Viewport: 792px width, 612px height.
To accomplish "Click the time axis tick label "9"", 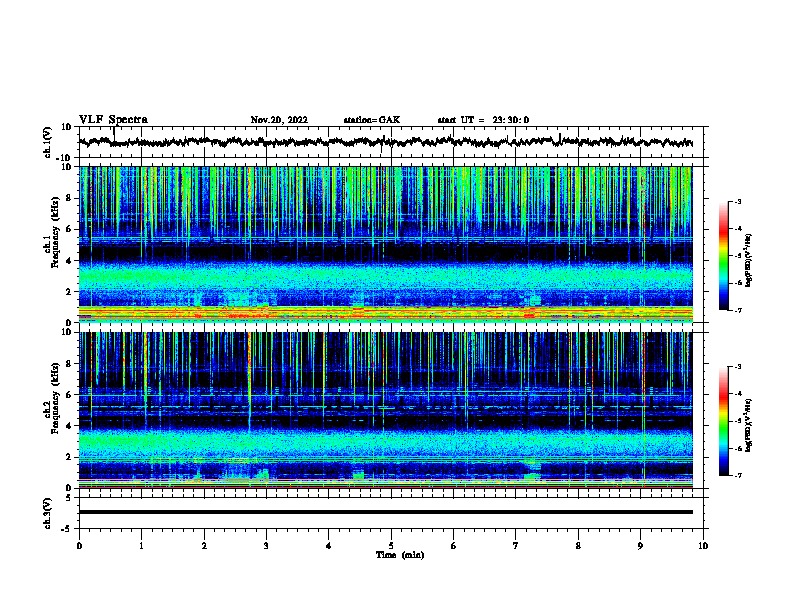I will point(640,545).
